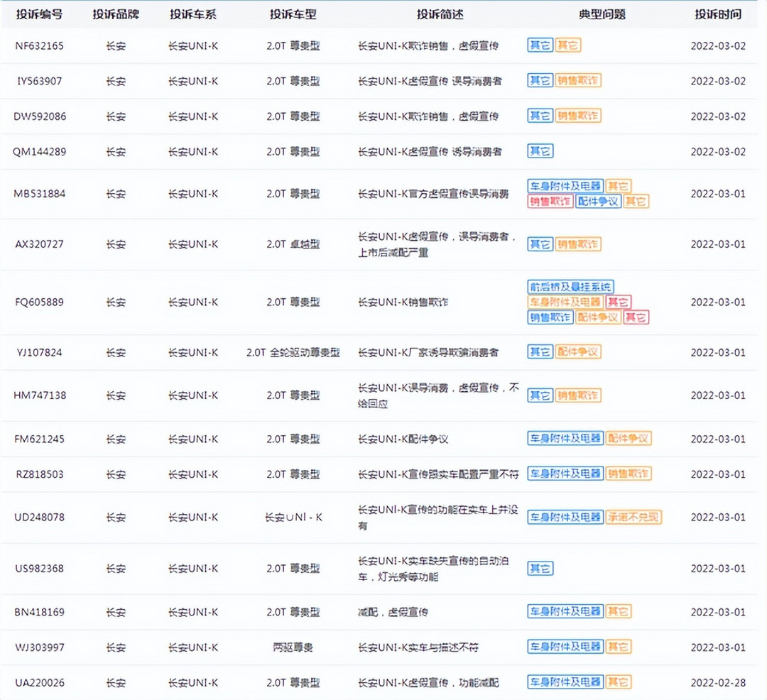
Task: Click the orange 其它 tag in row NF632165
Action: [x=567, y=45]
